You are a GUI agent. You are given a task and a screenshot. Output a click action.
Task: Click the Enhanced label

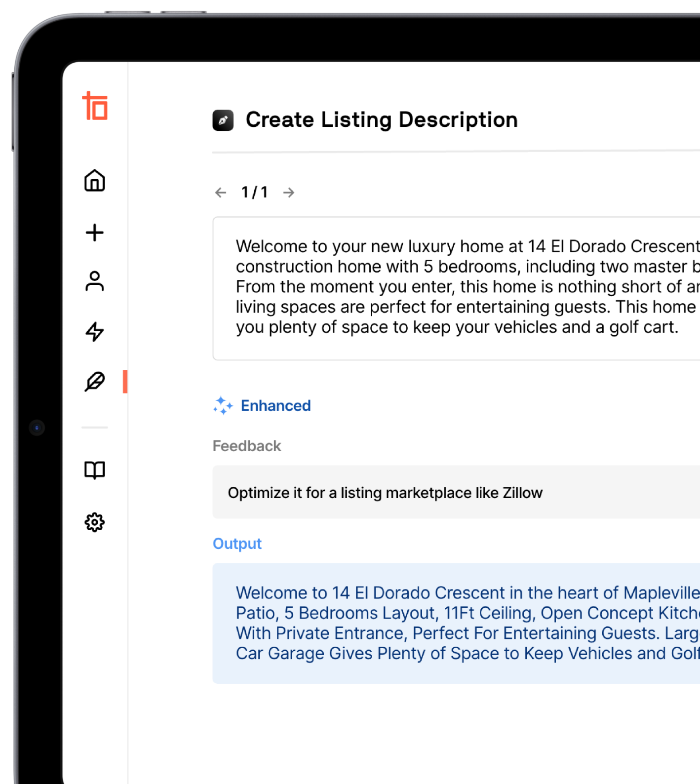(x=276, y=406)
